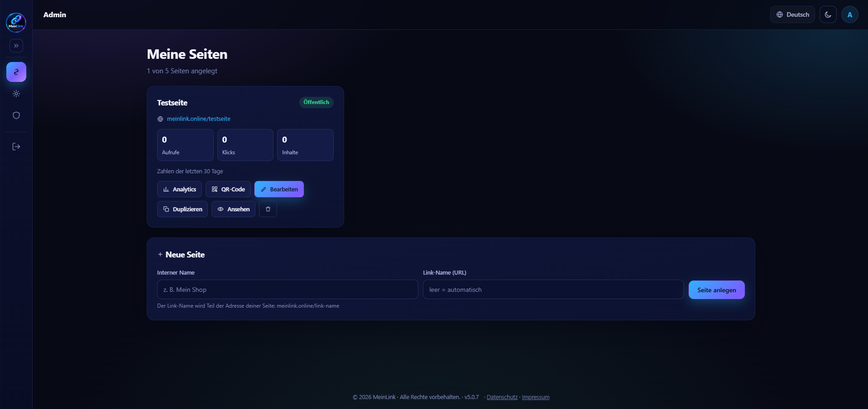This screenshot has width=868, height=409.
Task: Click 'Zahlen der letzten 30 Tage' text
Action: (x=190, y=171)
